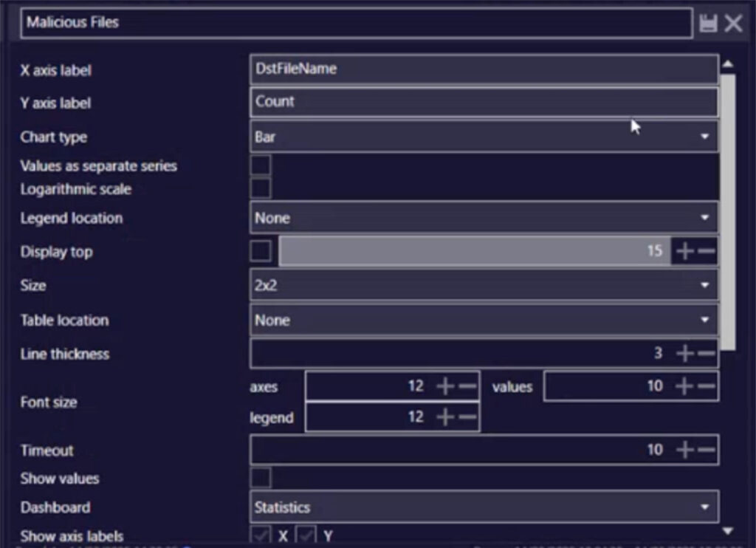Toggle the Logarithmic scale checkbox

261,188
